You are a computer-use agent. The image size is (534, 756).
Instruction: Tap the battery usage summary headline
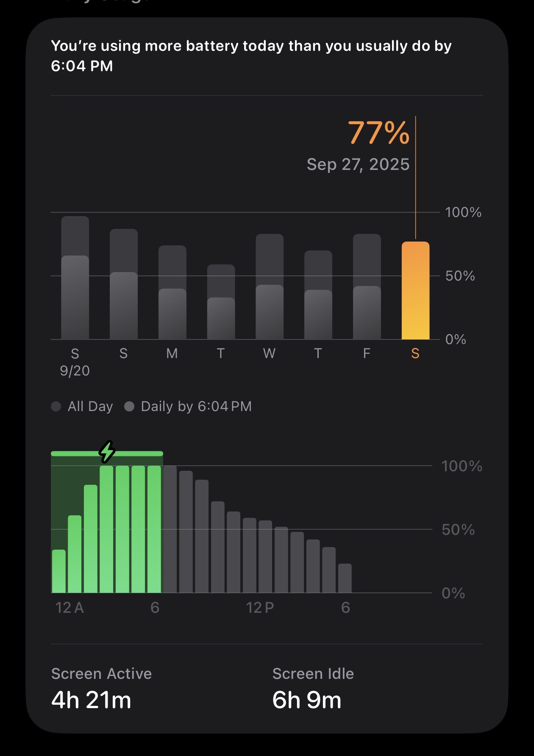(x=251, y=56)
